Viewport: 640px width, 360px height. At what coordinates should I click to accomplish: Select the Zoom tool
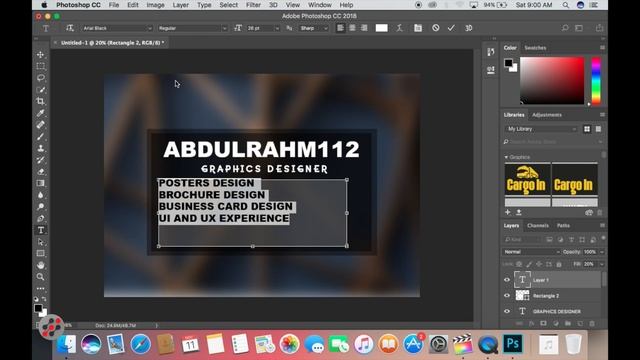click(x=40, y=277)
